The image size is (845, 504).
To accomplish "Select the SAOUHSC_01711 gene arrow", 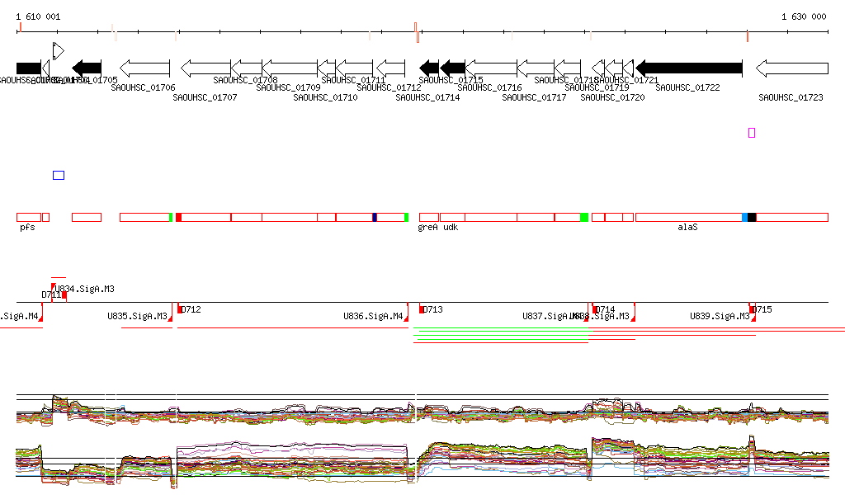I will coord(354,68).
